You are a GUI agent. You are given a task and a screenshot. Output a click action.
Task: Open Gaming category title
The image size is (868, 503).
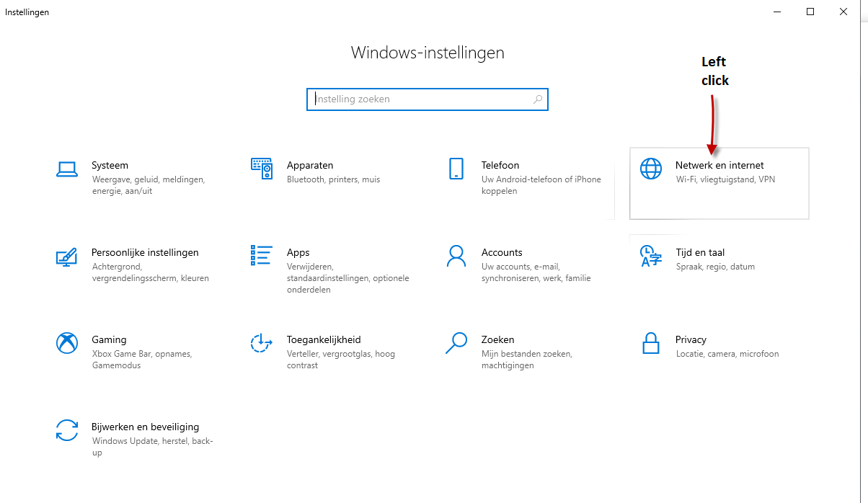(109, 339)
